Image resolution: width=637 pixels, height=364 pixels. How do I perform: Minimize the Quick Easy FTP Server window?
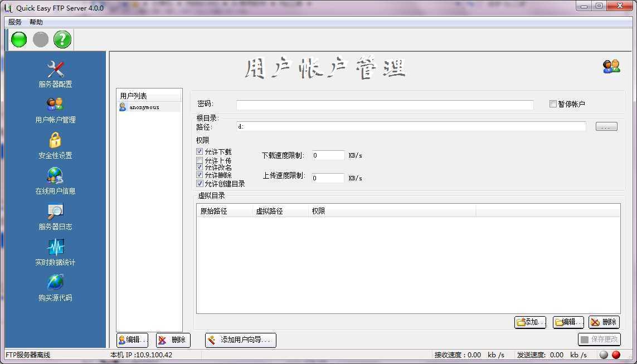(x=584, y=6)
